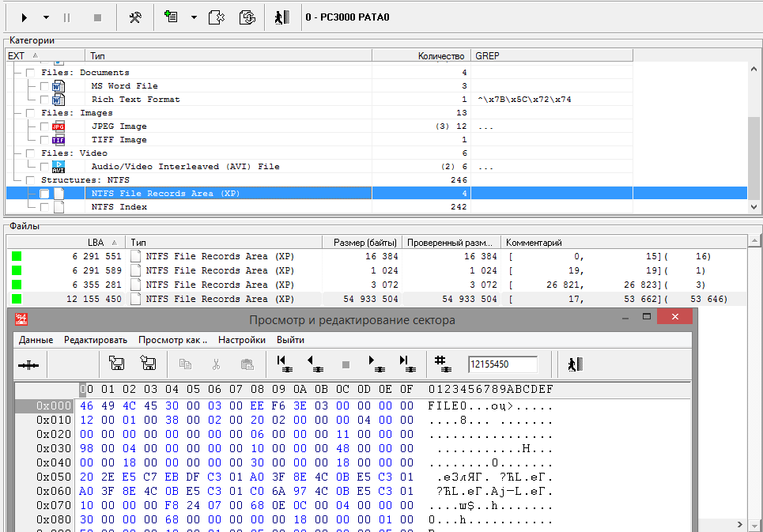The image size is (763, 532).
Task: Select the NTFS Index row
Action: [x=119, y=207]
